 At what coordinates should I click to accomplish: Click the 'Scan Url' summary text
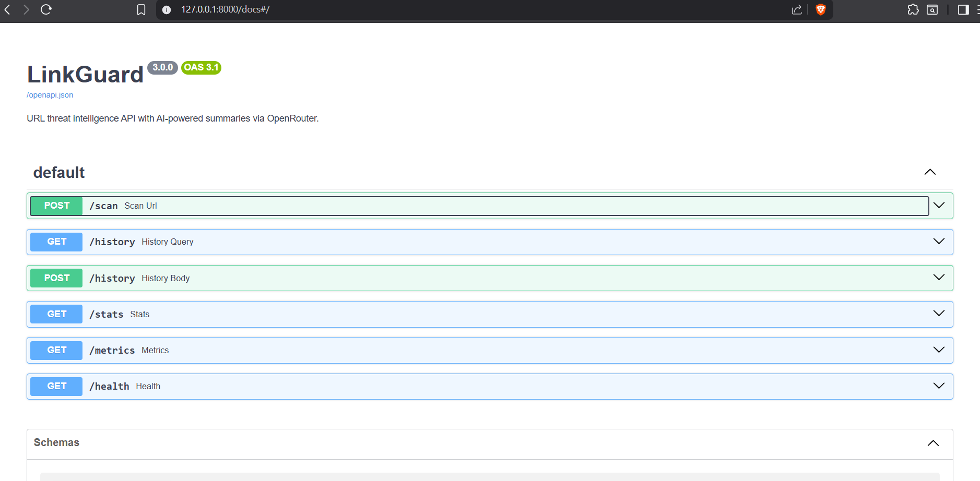[x=140, y=206]
